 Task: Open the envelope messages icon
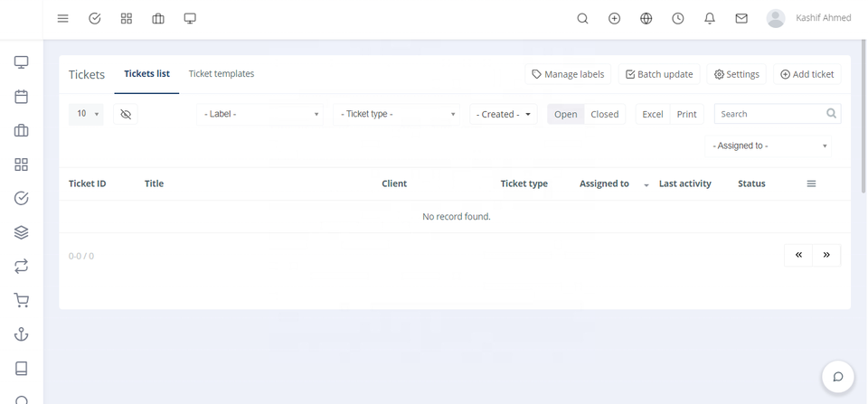click(x=741, y=18)
